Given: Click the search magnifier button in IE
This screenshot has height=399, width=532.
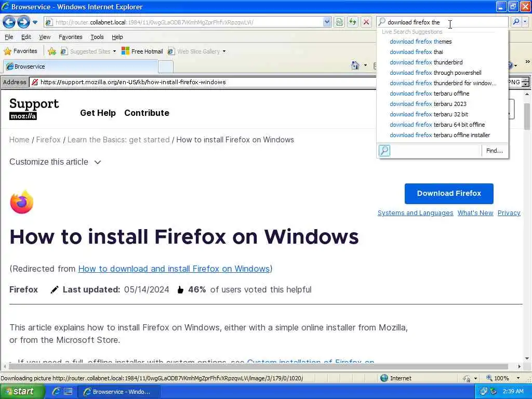Looking at the screenshot, I should click(516, 22).
